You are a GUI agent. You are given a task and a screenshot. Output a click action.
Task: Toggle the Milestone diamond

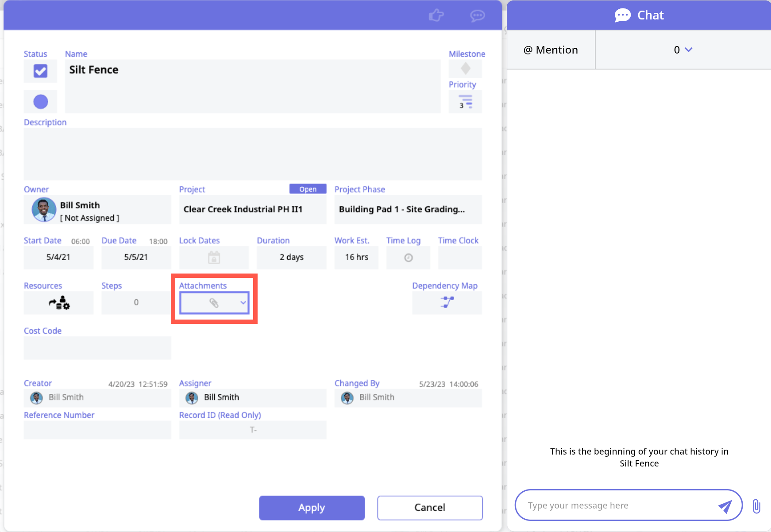click(465, 69)
